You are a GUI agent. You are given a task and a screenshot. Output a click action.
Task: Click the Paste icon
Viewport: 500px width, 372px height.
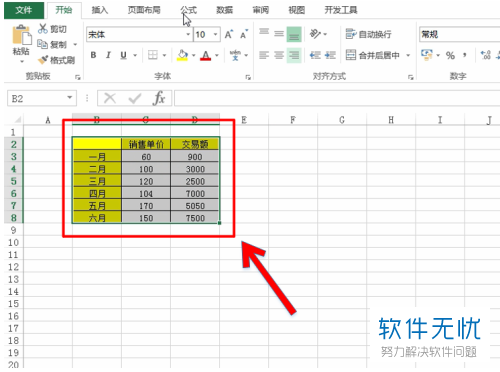coord(21,35)
